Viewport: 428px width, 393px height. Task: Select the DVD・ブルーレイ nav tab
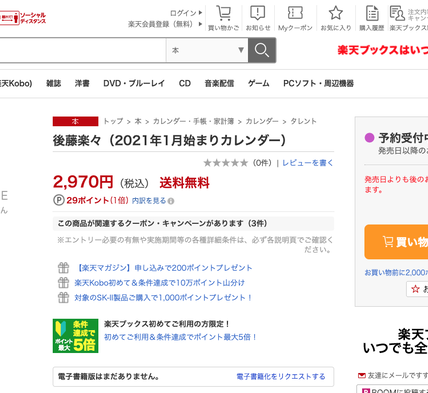point(134,83)
